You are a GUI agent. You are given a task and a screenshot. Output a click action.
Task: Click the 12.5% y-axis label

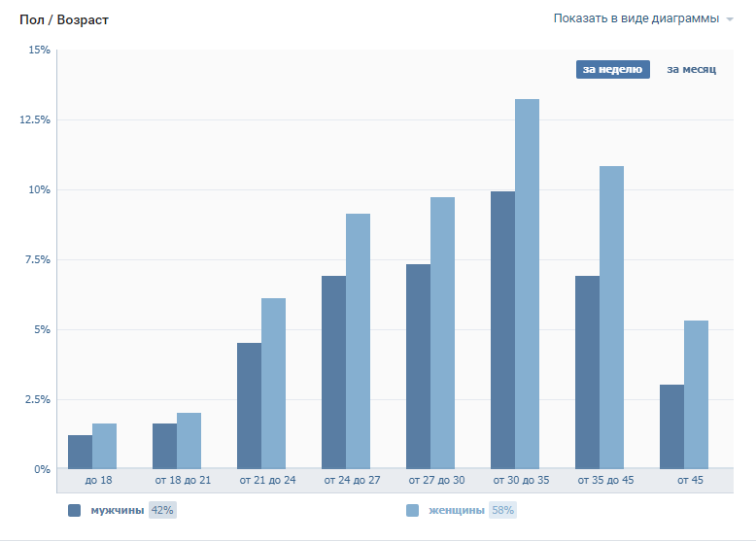pos(35,120)
